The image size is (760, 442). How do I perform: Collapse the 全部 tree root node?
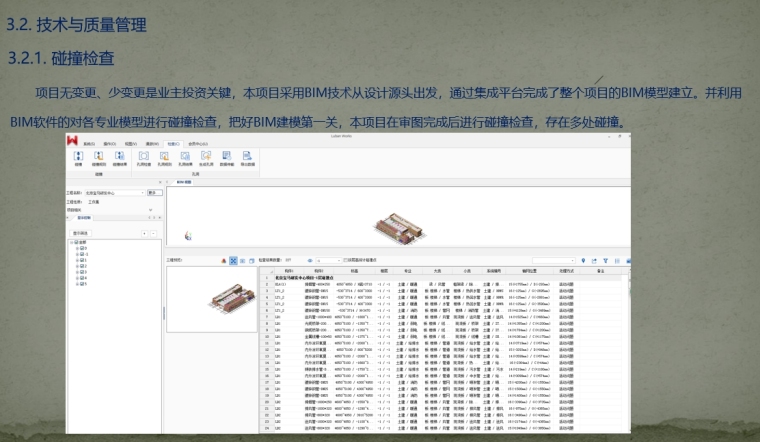pos(71,242)
